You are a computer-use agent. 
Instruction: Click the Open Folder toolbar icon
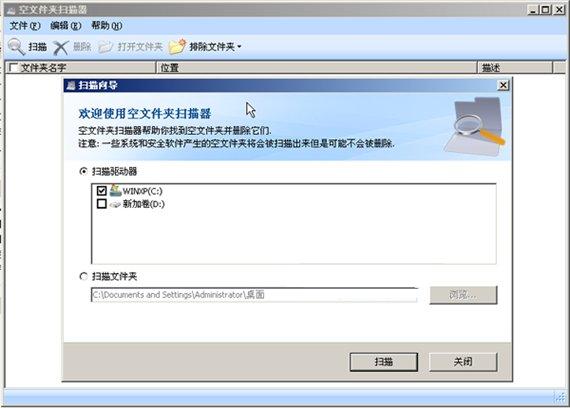(106, 47)
